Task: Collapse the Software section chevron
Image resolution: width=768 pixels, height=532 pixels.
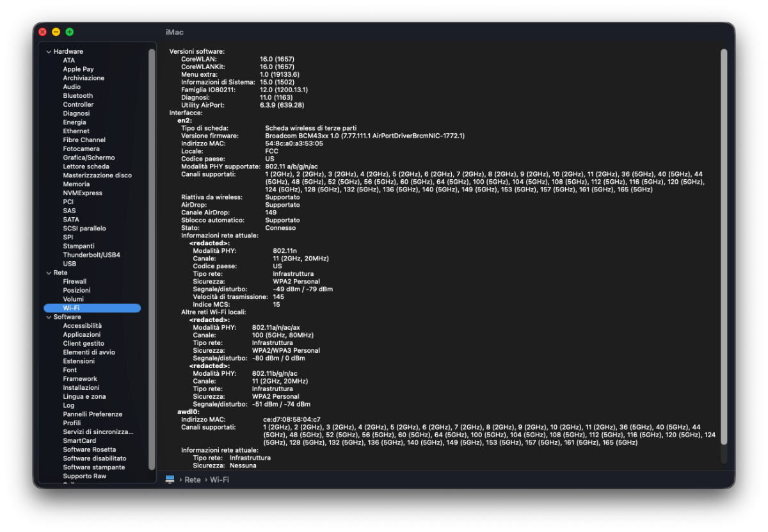Action: tap(49, 317)
